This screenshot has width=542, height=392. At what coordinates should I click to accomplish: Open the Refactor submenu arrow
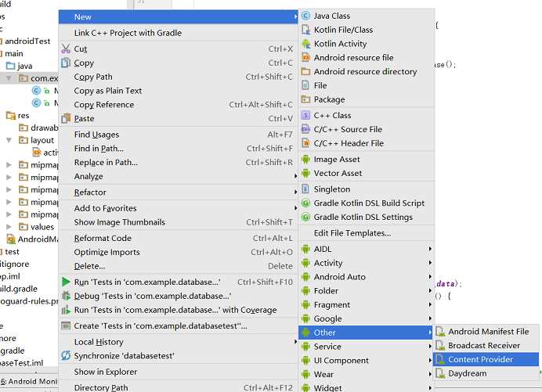click(295, 192)
